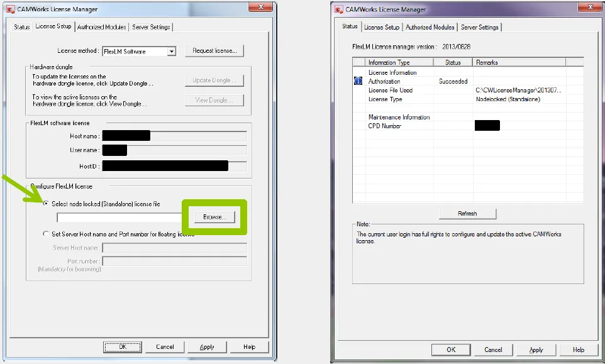This screenshot has height=364, width=605.
Task: Click the Remarks column header
Action: point(519,62)
